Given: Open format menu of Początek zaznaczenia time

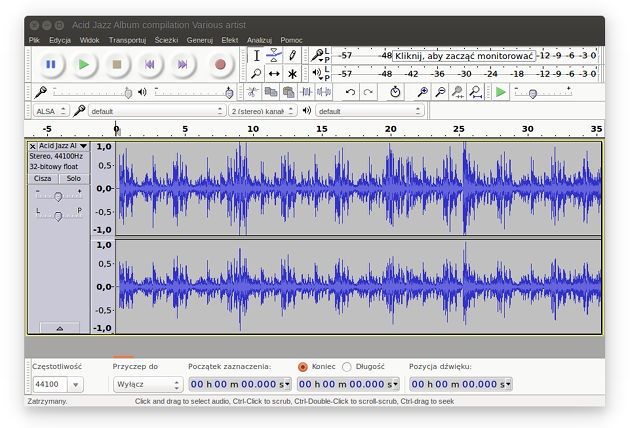Looking at the screenshot, I should click(x=287, y=385).
